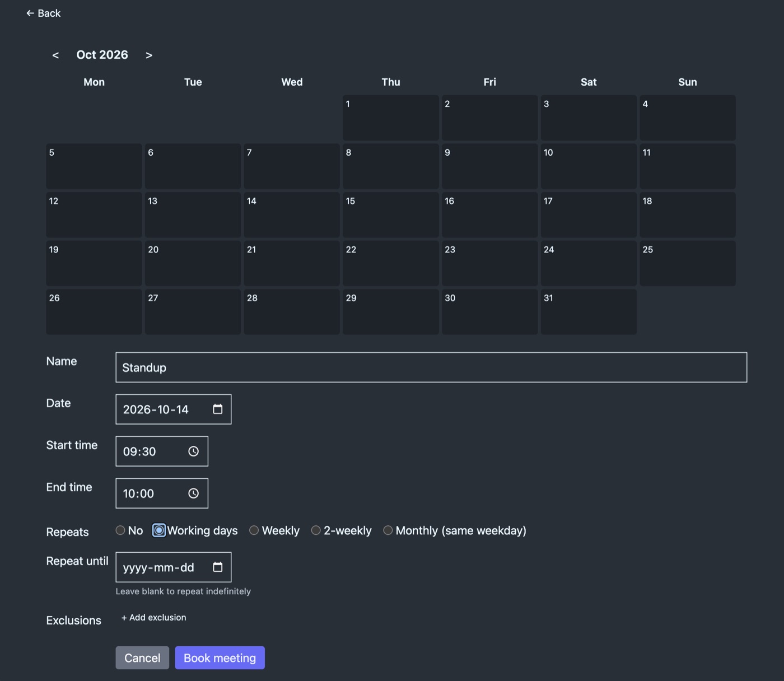The image size is (784, 681).
Task: Select the Working days radio option
Action: (x=159, y=530)
